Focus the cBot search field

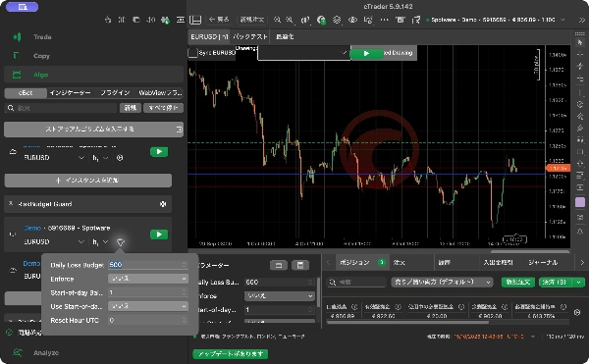point(62,108)
